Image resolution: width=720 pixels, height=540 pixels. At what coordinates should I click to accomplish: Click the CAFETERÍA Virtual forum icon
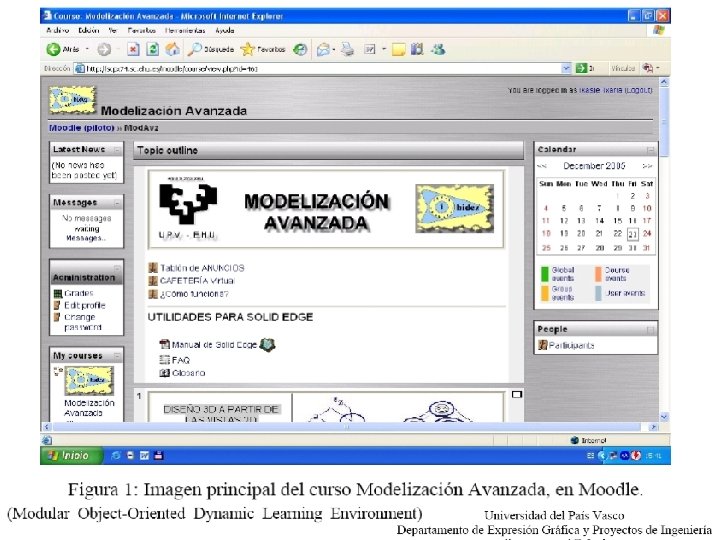coord(153,281)
